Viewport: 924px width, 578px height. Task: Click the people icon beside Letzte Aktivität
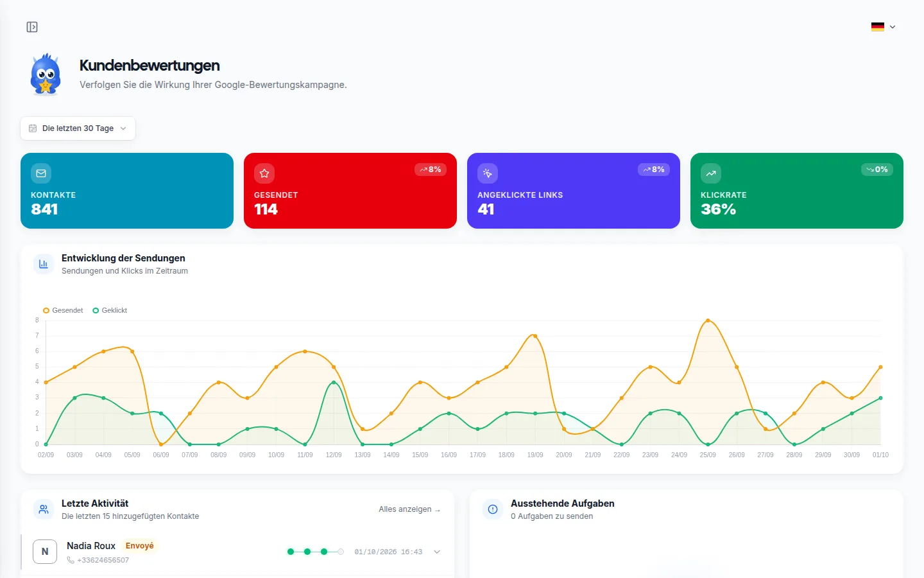click(x=44, y=509)
